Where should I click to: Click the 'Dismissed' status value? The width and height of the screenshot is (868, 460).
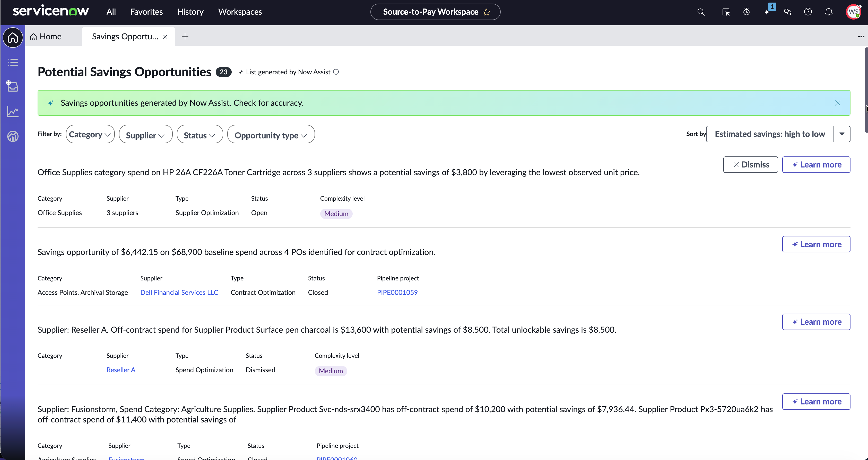(x=260, y=370)
